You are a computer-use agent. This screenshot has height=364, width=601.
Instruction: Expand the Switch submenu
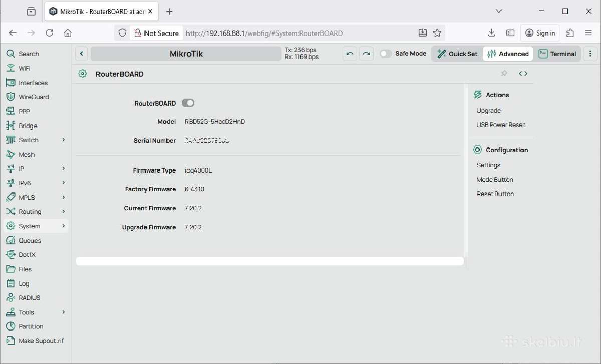pos(64,140)
